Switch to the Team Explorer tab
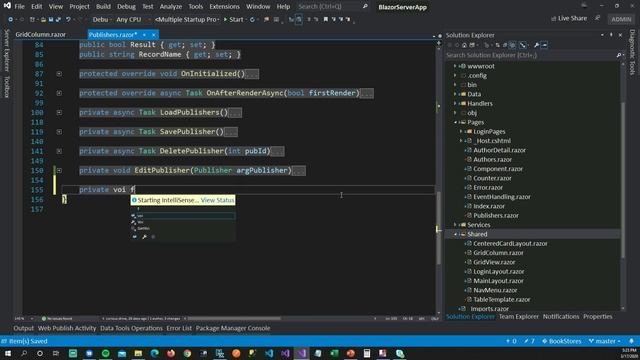640x360 pixels. tap(518, 317)
